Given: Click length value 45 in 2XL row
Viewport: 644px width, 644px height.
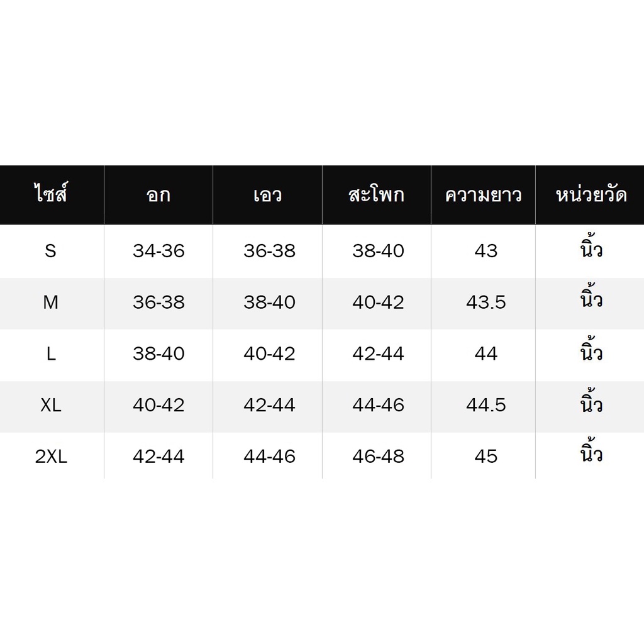Looking at the screenshot, I should tap(486, 457).
